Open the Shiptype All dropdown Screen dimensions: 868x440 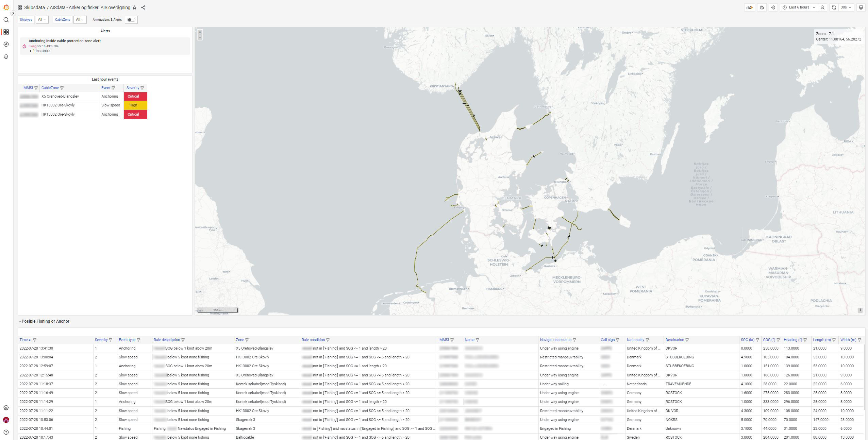41,20
